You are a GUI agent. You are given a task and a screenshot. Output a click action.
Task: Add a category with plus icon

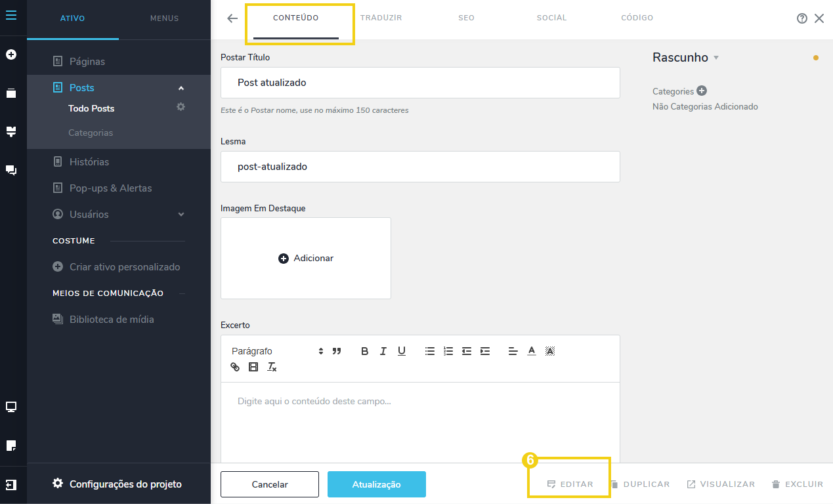(x=702, y=91)
